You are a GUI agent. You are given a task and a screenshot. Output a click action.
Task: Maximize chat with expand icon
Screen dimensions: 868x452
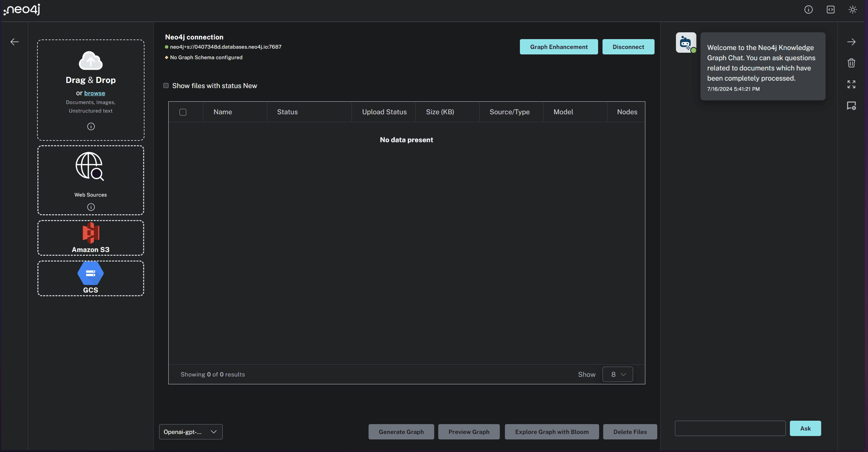click(851, 84)
